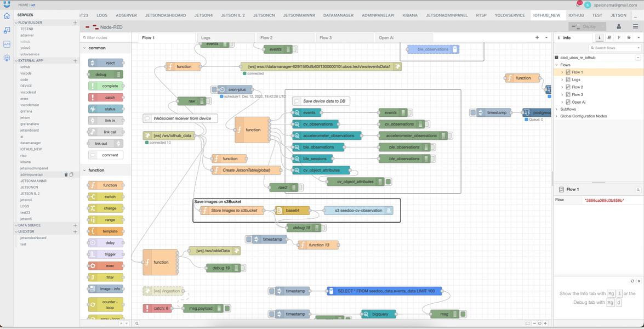Open the Deploy options dropdown arrow

603,27
